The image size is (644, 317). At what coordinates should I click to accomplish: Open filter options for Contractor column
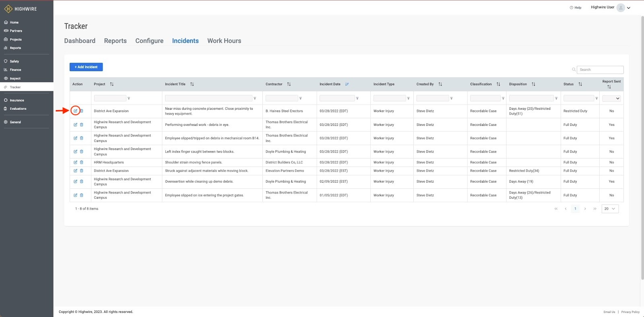click(x=301, y=98)
